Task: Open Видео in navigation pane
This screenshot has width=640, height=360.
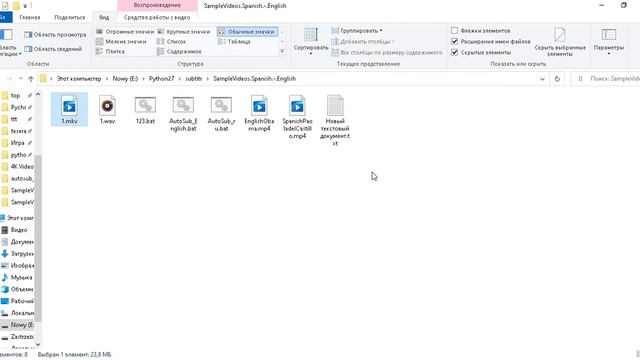Action: pyautogui.click(x=15, y=230)
